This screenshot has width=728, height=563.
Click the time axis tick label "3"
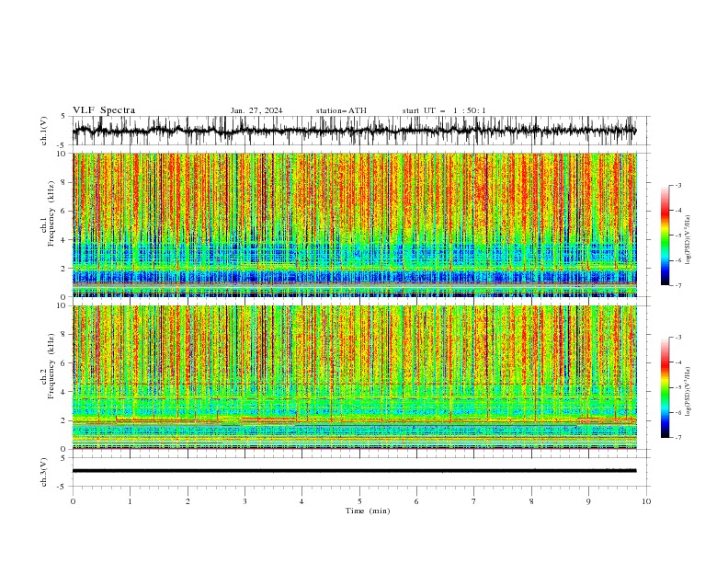point(245,501)
